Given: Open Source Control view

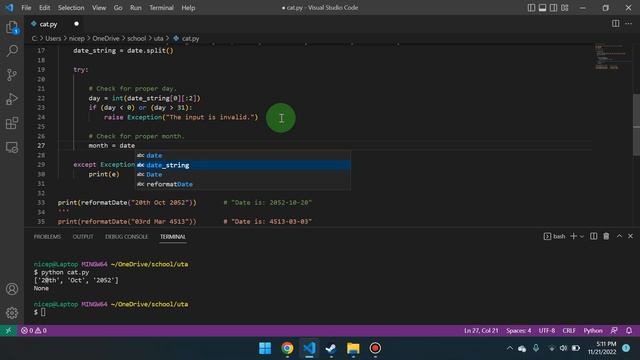Looking at the screenshot, I should (x=12, y=75).
